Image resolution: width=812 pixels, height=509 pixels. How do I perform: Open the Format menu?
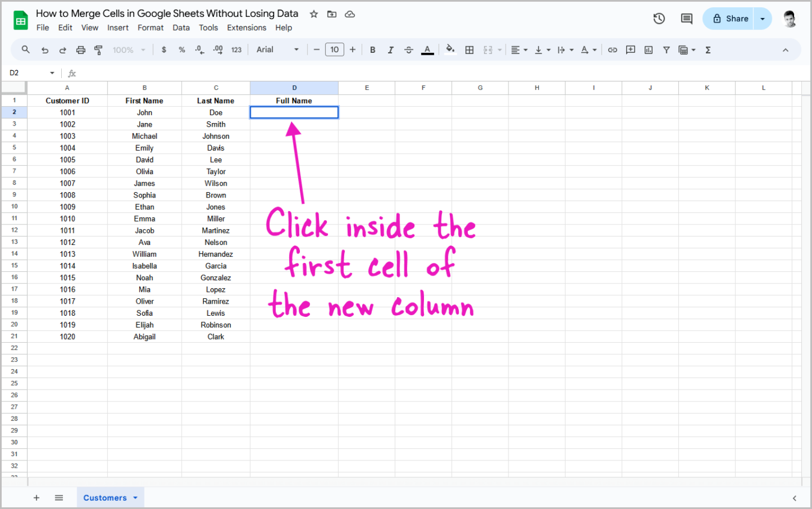[151, 28]
